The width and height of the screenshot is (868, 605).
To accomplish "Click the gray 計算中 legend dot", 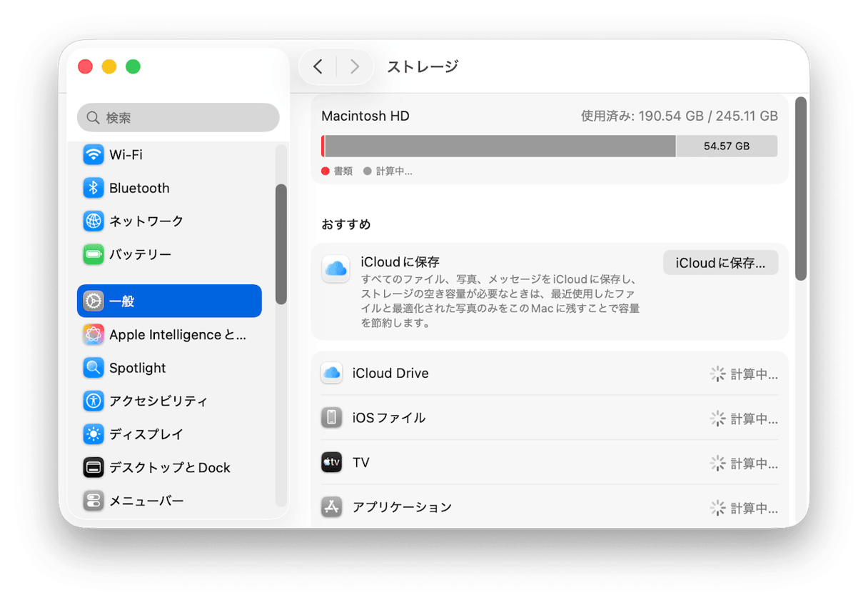I will pyautogui.click(x=368, y=171).
